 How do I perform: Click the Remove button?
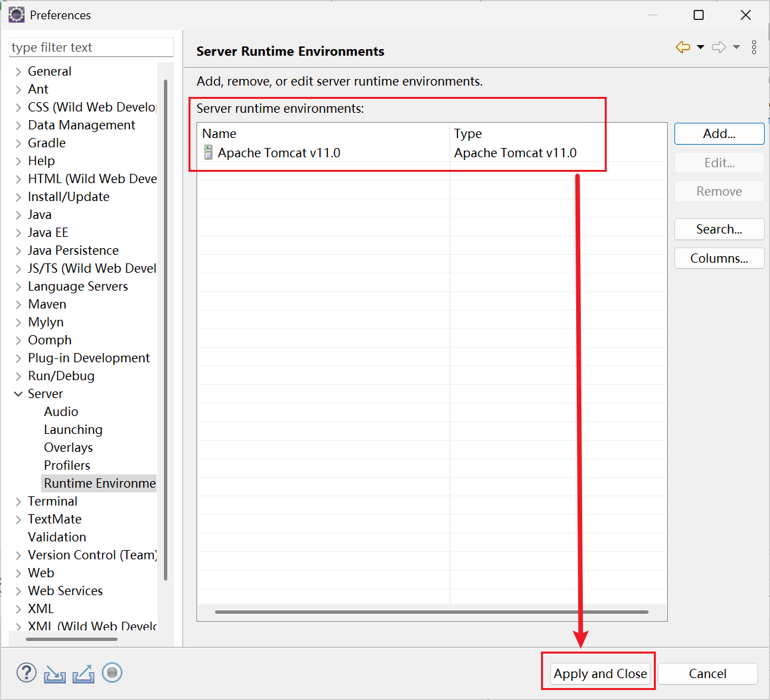(719, 192)
